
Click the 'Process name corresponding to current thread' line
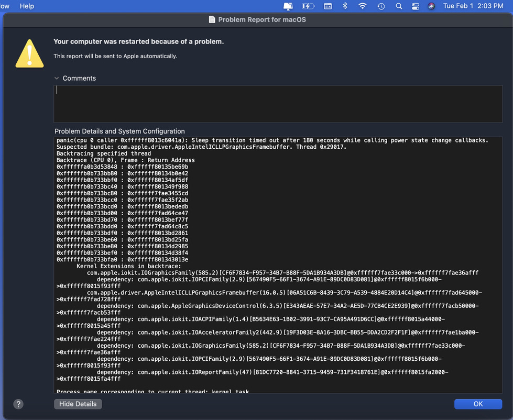point(153,391)
